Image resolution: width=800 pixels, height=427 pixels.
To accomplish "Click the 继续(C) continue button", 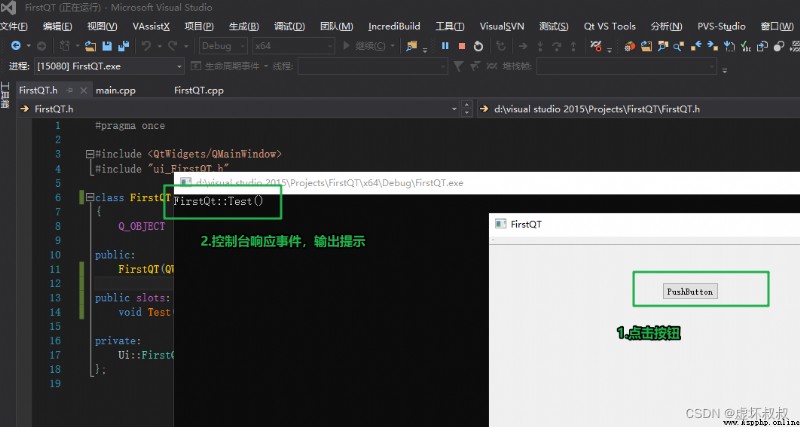I will pyautogui.click(x=365, y=46).
